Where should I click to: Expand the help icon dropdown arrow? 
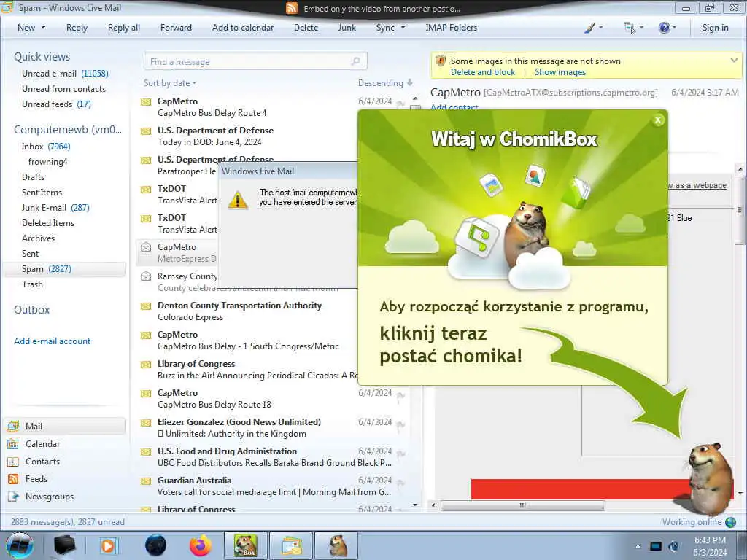pyautogui.click(x=673, y=28)
